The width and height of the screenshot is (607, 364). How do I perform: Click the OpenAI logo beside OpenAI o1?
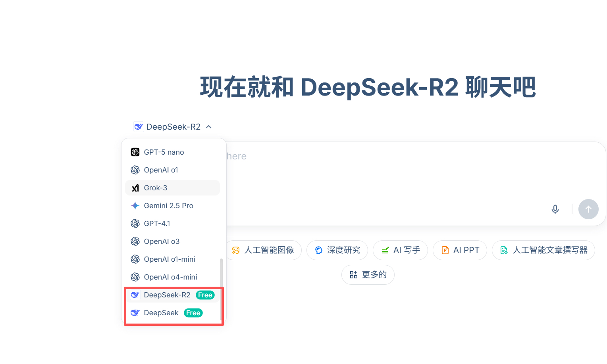(x=135, y=170)
